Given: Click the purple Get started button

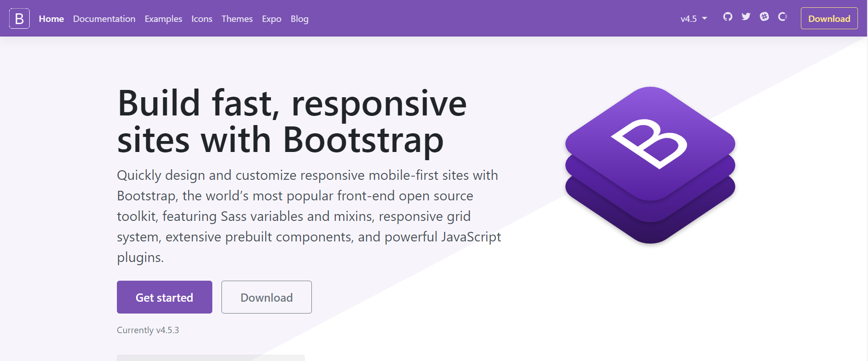Looking at the screenshot, I should [164, 297].
